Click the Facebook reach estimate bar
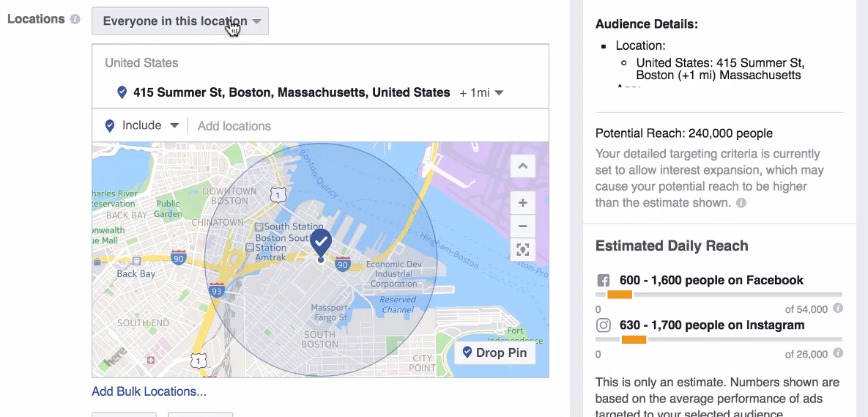This screenshot has height=417, width=868. tap(719, 295)
